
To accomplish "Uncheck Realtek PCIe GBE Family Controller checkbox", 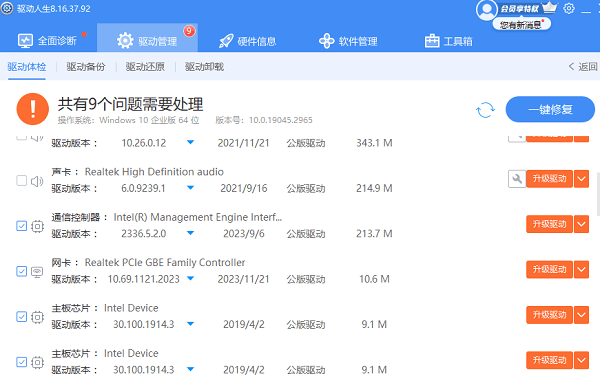I will click(x=21, y=271).
